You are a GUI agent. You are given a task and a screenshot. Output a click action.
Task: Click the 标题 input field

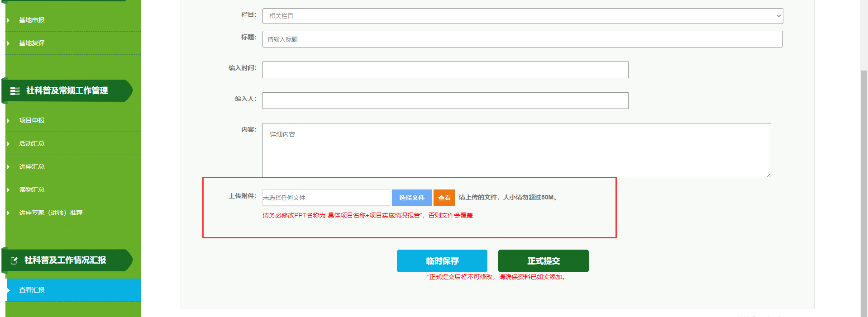[x=522, y=39]
